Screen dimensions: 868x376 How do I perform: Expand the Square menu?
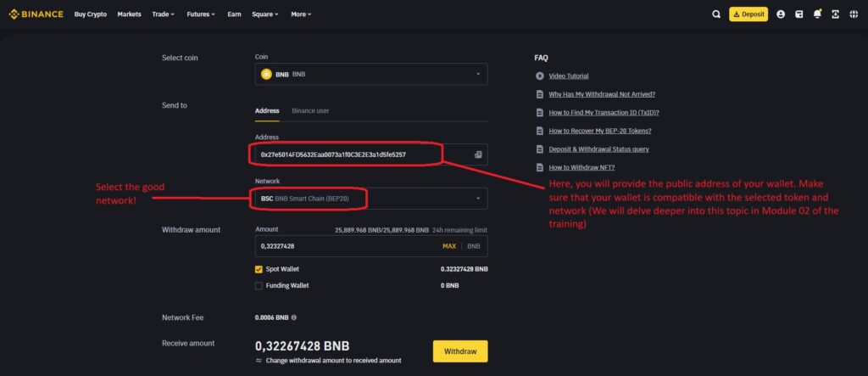pos(265,14)
